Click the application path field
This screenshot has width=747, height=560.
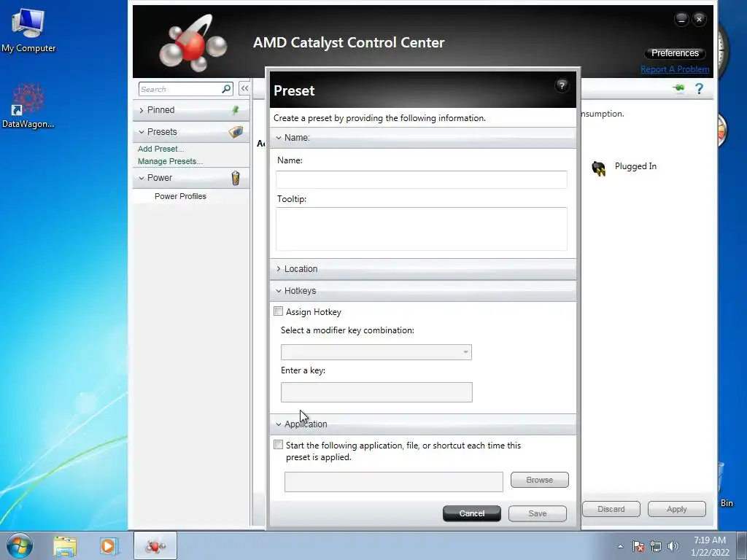393,482
